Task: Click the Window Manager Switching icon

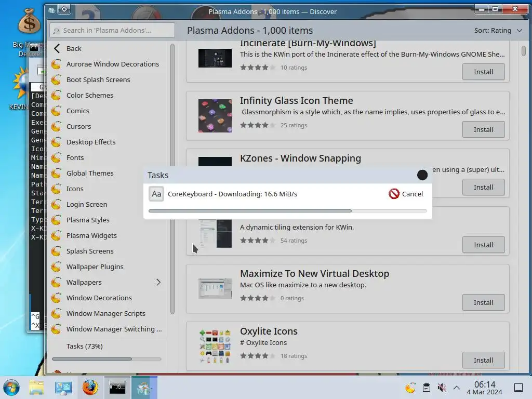Action: point(56,329)
